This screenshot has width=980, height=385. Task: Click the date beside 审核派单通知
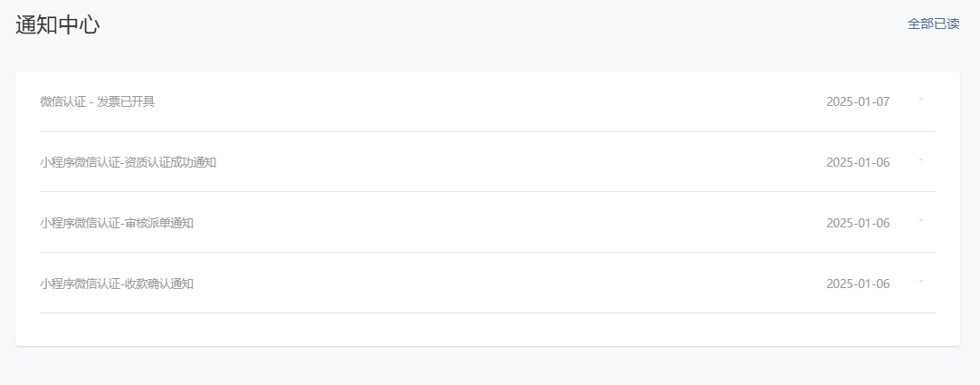tap(858, 223)
